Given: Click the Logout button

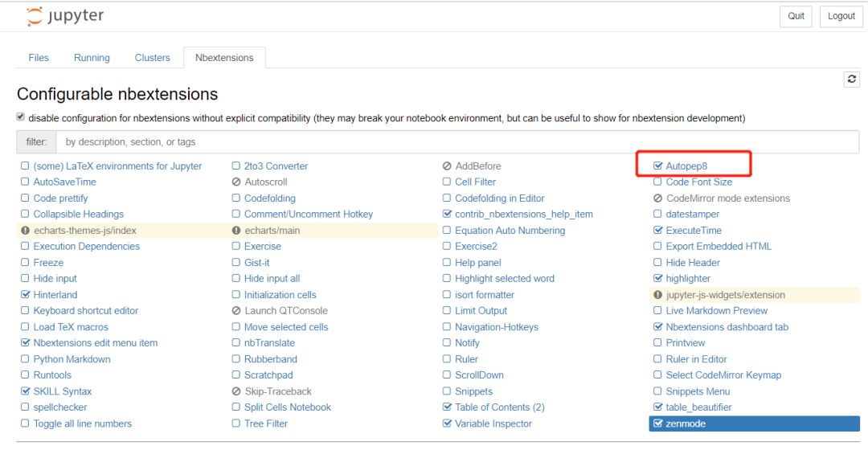Looking at the screenshot, I should 841,16.
